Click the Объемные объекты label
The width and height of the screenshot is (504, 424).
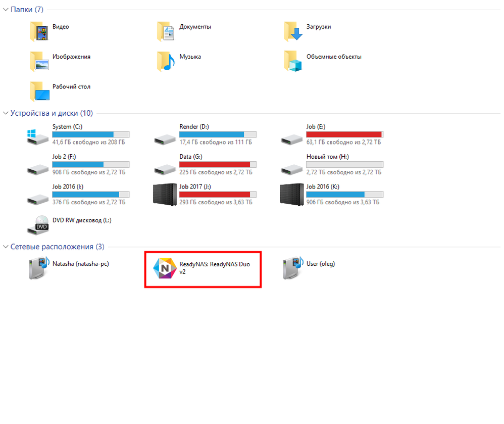tap(334, 57)
